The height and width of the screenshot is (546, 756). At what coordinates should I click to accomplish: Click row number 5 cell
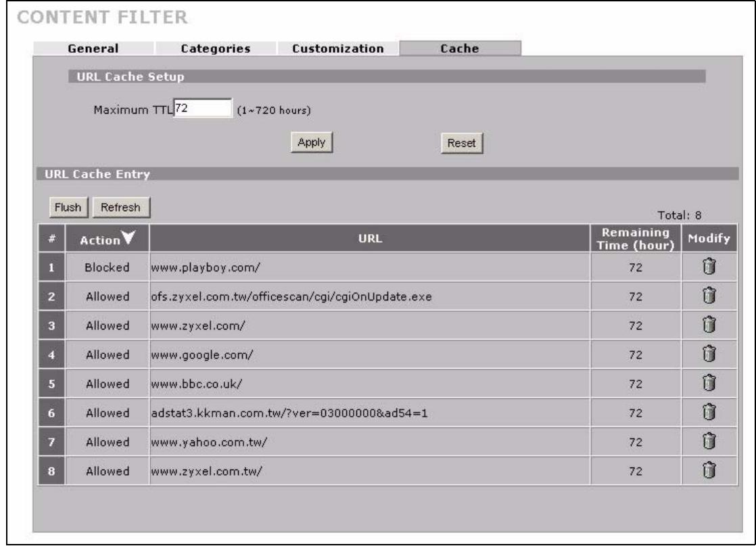tap(51, 384)
